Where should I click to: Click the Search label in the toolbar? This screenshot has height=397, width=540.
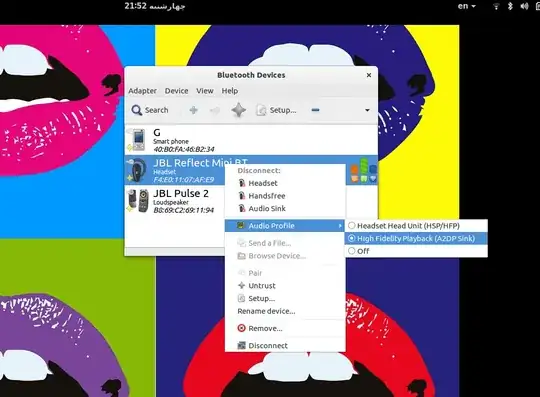157,110
